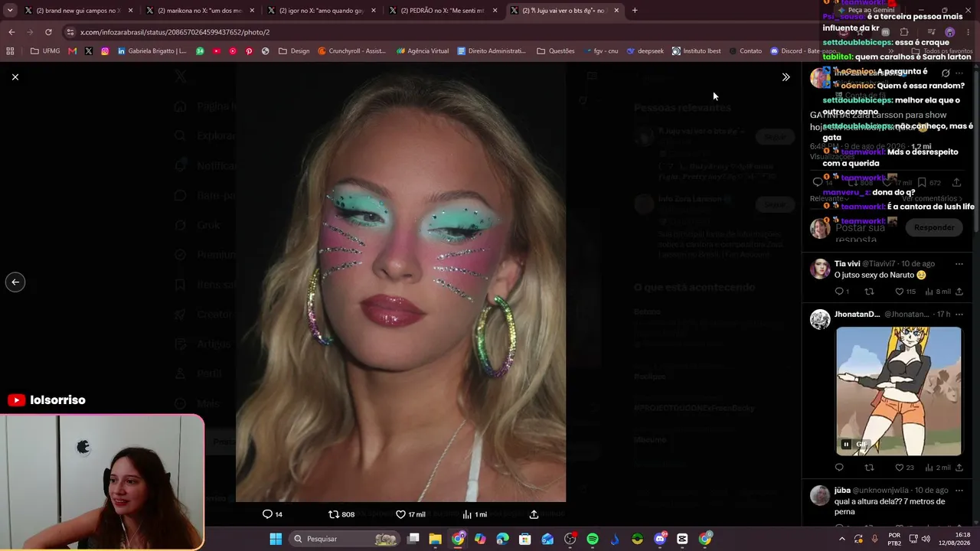Like the photo with 17 mil likes
This screenshot has height=551, width=980.
pyautogui.click(x=410, y=514)
